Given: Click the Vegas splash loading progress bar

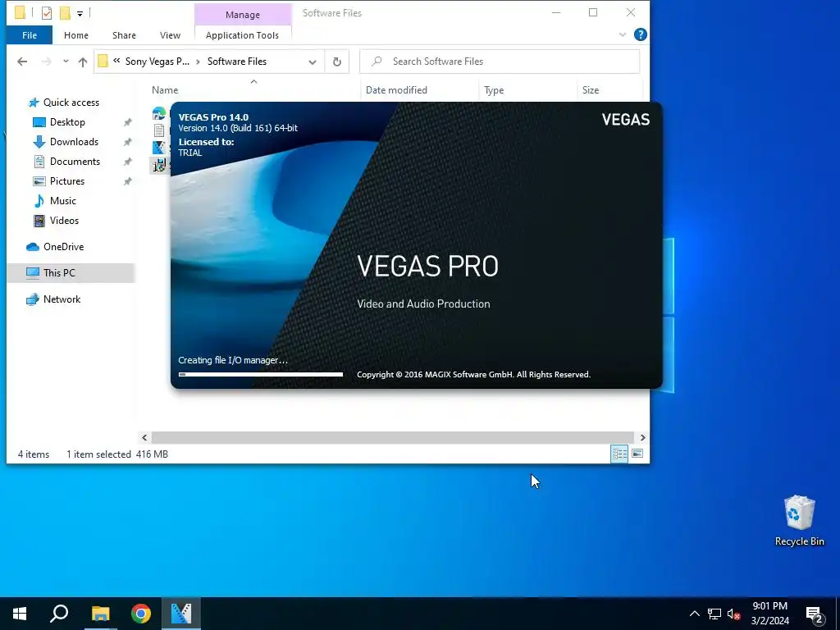Looking at the screenshot, I should point(260,374).
